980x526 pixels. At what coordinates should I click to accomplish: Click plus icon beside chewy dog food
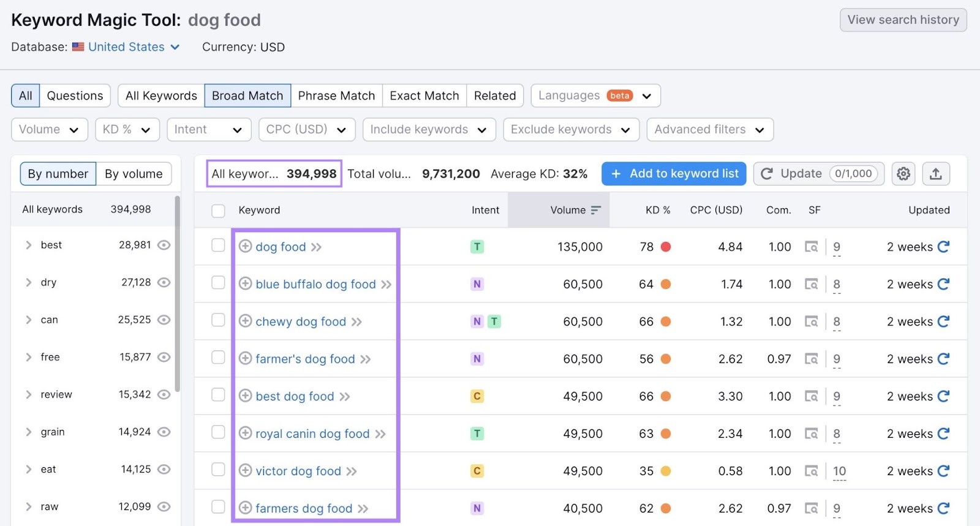245,321
